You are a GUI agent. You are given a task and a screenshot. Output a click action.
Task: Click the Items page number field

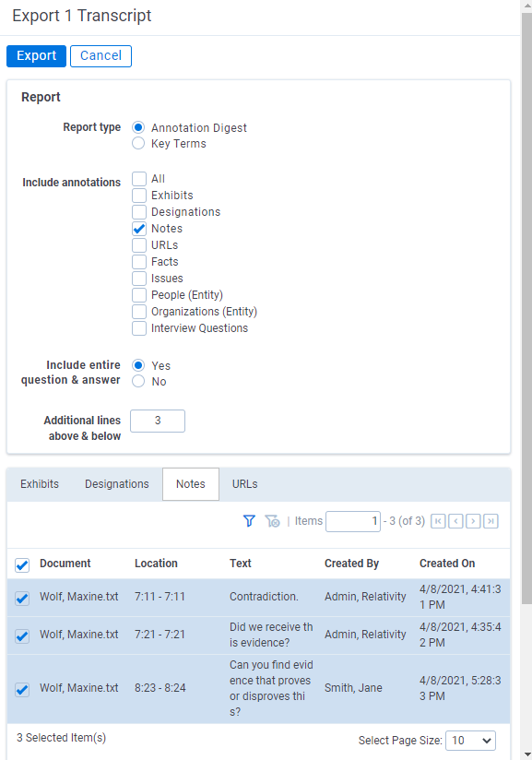point(353,521)
